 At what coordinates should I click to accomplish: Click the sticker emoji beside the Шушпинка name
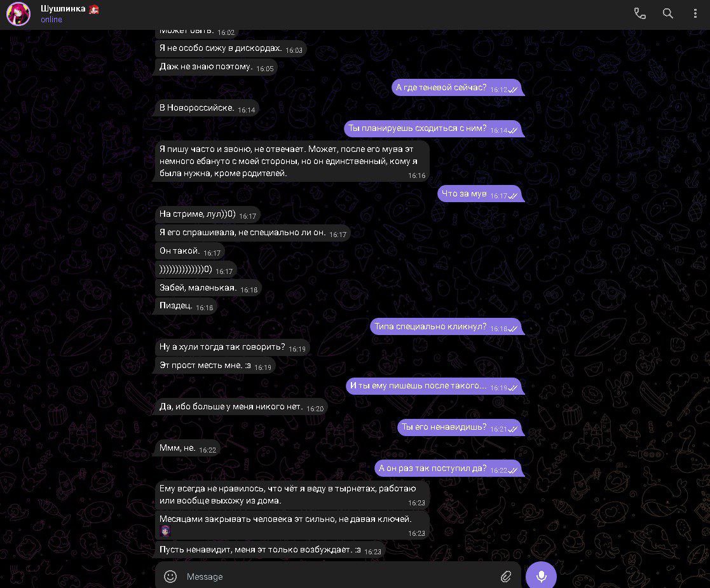click(93, 9)
